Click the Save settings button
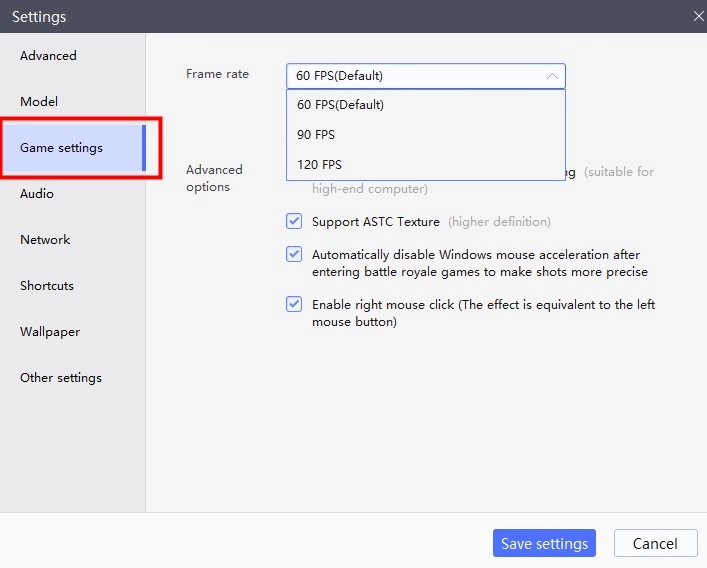Viewport: 707px width, 568px height. (x=544, y=543)
